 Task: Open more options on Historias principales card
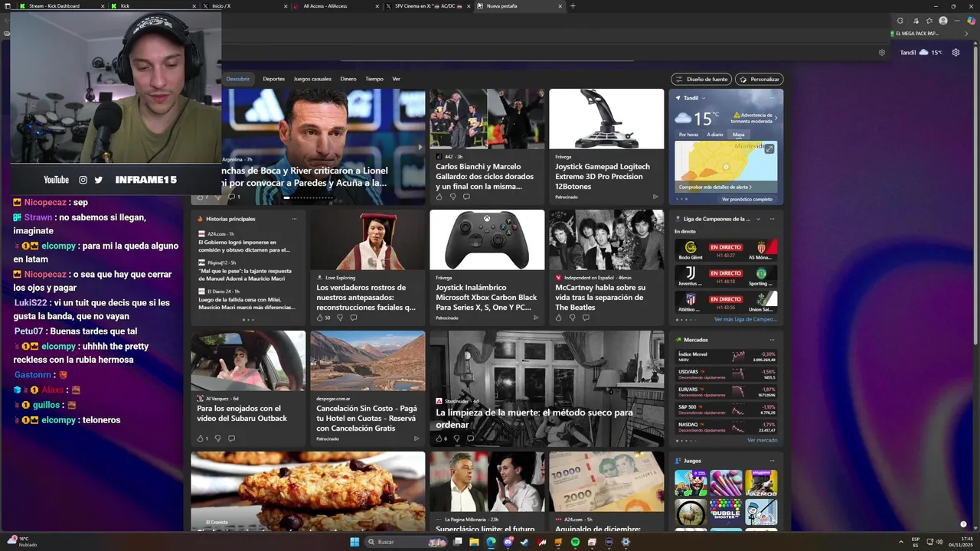pos(294,219)
